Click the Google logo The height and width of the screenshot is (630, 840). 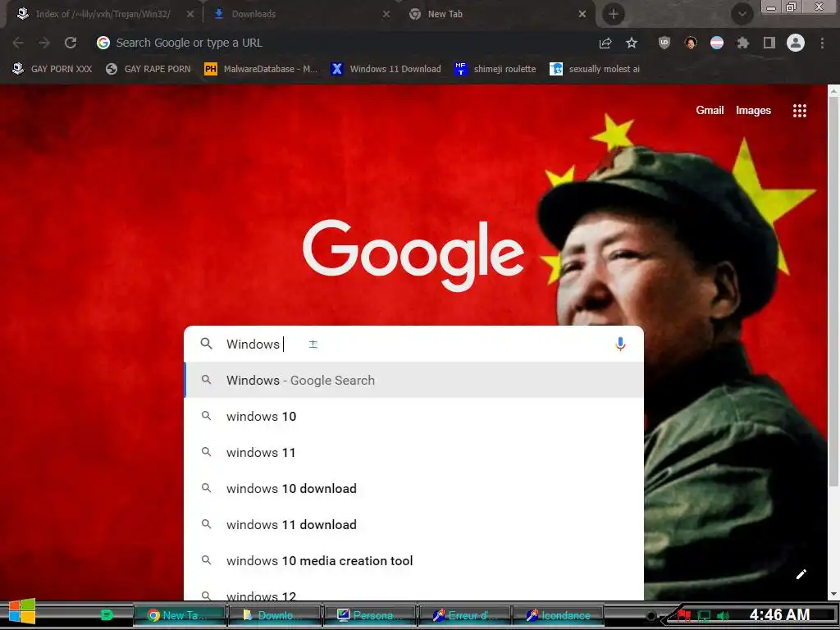click(413, 254)
